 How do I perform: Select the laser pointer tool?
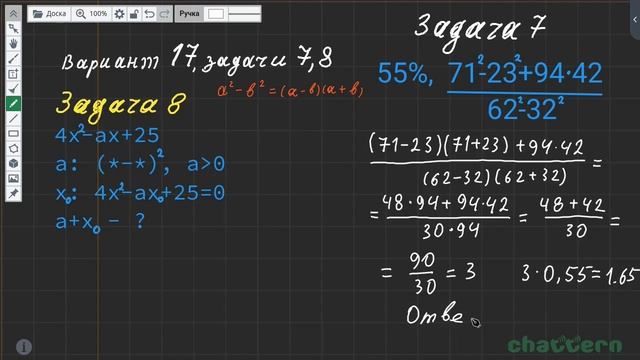click(13, 59)
